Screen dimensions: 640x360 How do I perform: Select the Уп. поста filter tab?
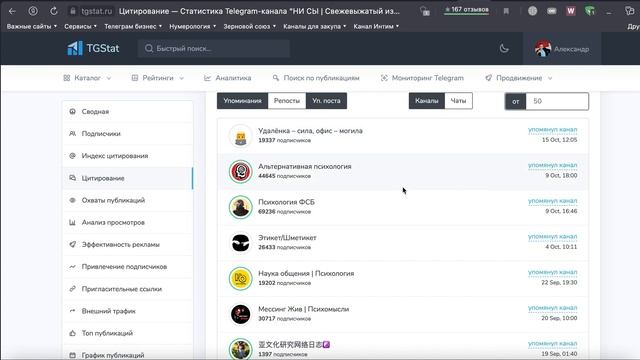point(326,101)
